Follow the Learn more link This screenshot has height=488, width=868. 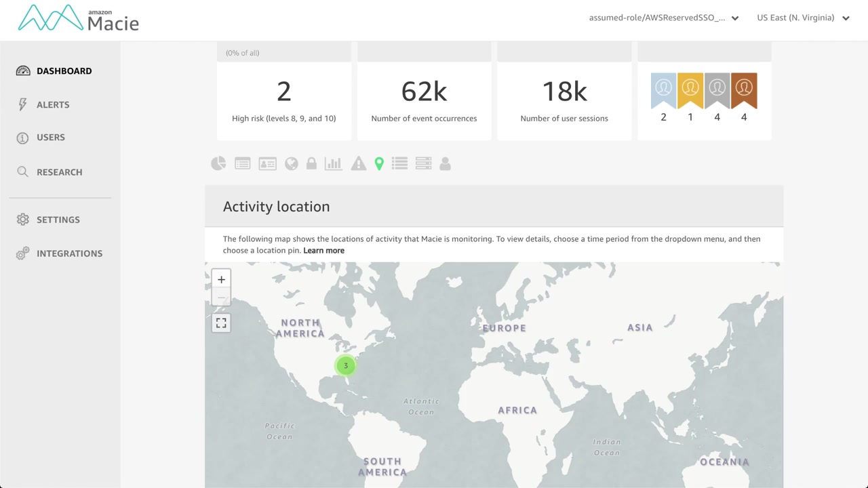[x=323, y=250]
